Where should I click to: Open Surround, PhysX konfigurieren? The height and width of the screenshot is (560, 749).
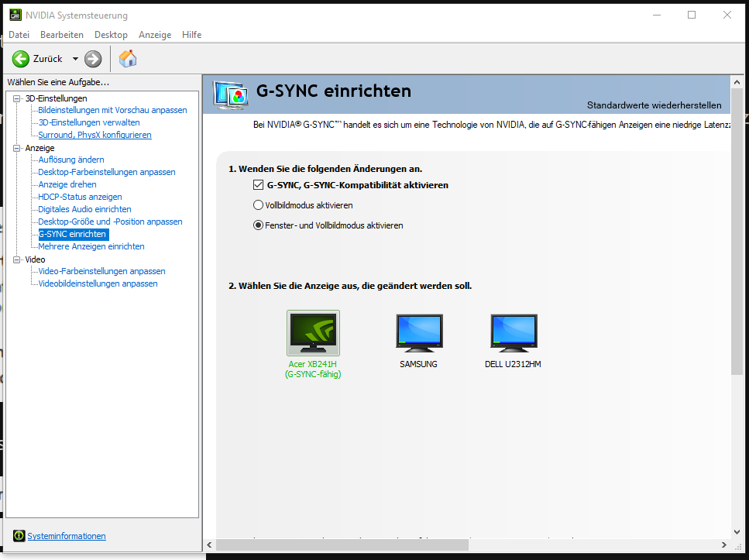click(x=94, y=135)
